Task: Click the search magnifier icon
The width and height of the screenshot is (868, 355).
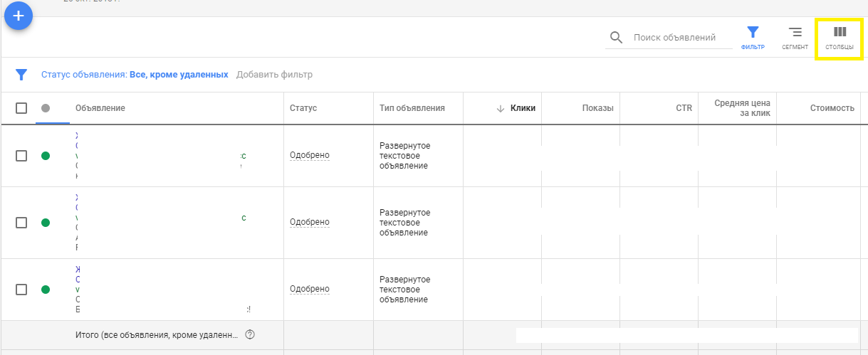Action: (617, 38)
